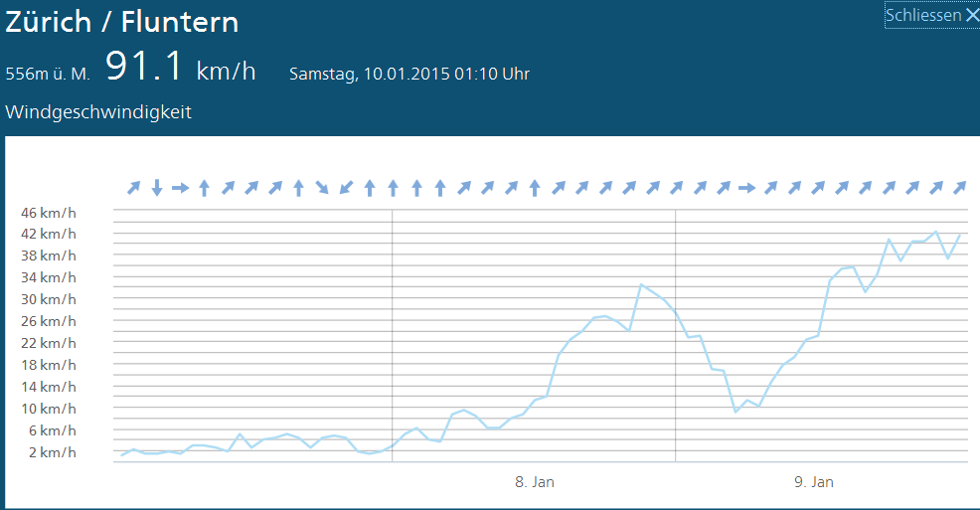Screen dimensions: 980x510
Task: Click the 8. Jan date label
Action: click(x=535, y=482)
